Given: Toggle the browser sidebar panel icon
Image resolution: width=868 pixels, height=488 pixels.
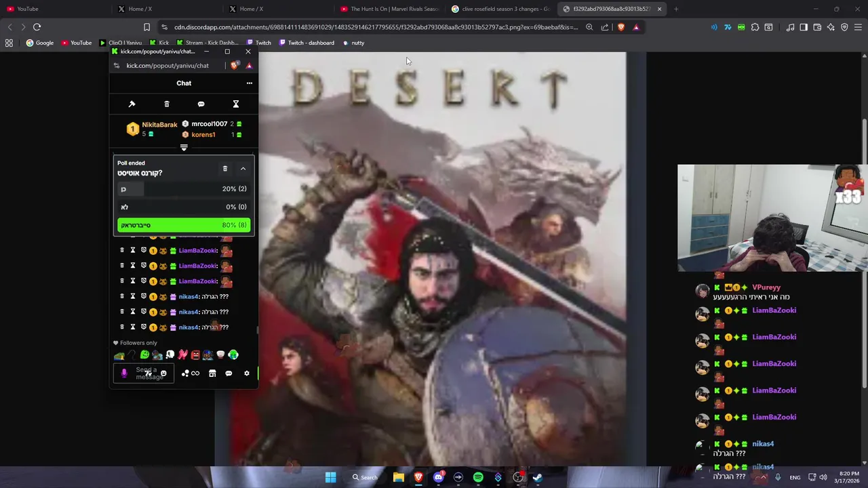Looking at the screenshot, I should (804, 27).
